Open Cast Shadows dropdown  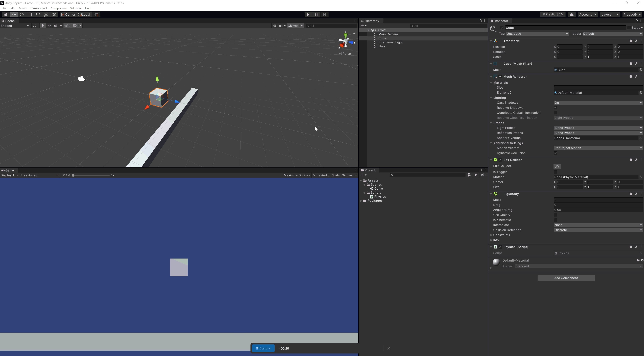[598, 103]
